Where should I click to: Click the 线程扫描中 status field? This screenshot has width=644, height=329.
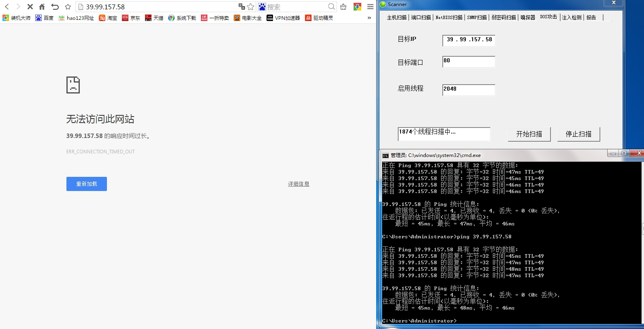click(x=444, y=134)
